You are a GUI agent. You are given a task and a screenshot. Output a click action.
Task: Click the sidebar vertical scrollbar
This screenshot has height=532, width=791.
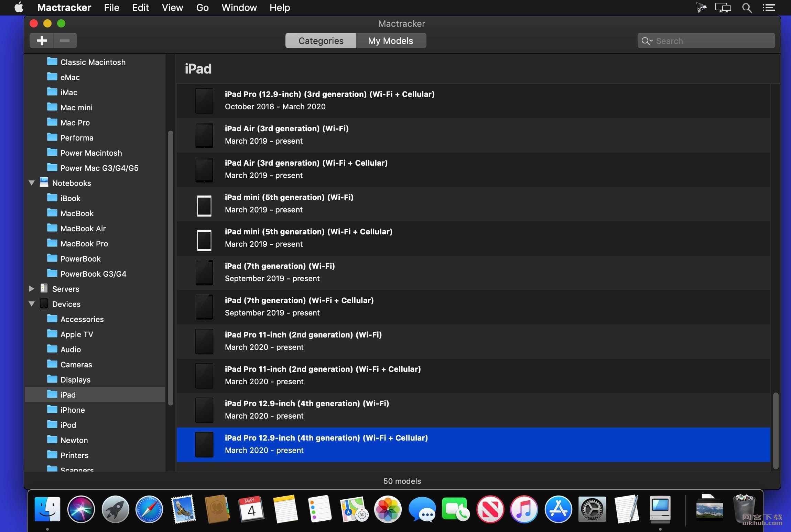coord(170,268)
